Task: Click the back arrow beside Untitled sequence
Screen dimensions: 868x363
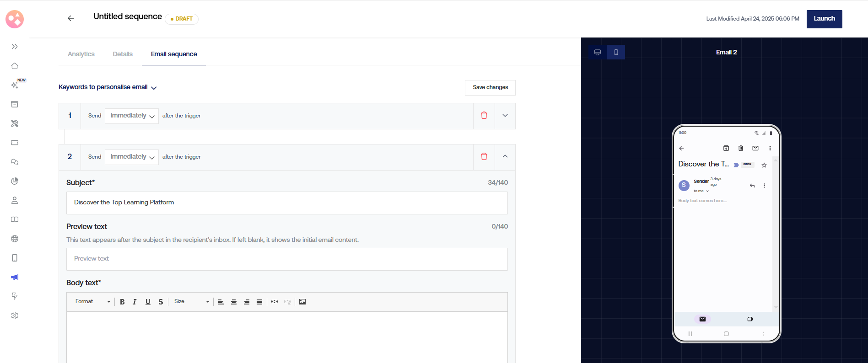Action: 71,18
